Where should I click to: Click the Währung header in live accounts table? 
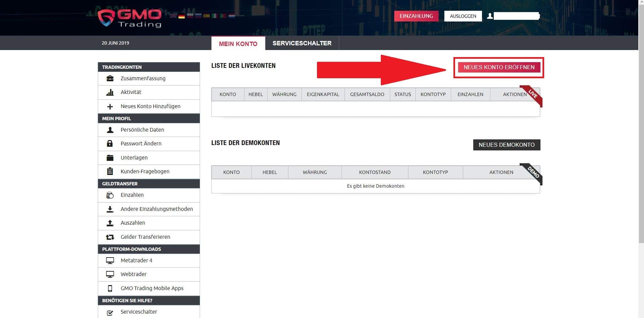pos(284,94)
